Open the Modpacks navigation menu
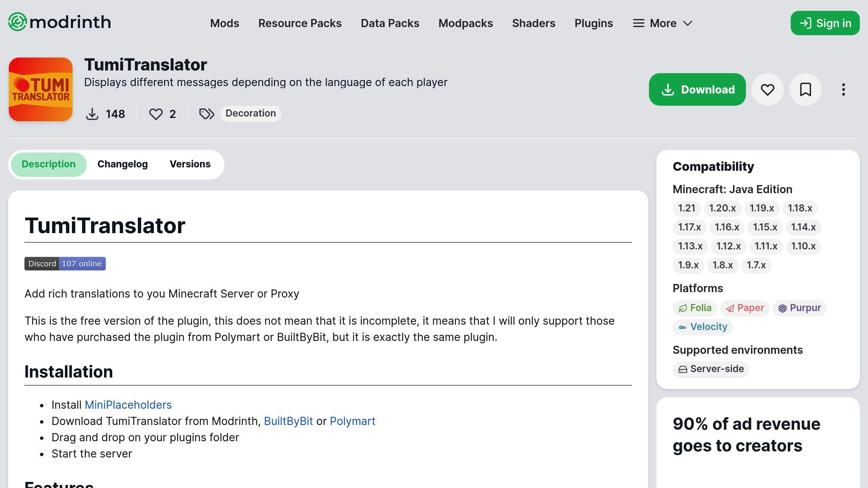868x488 pixels. point(465,23)
